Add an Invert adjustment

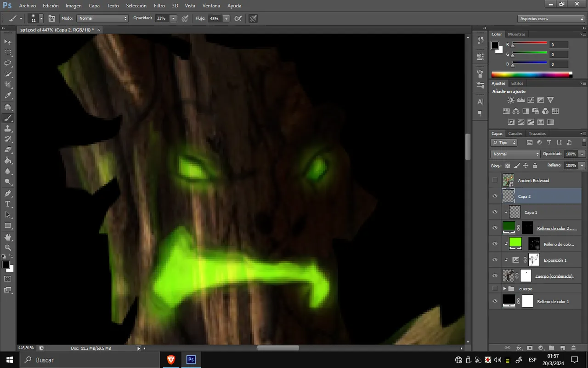511,122
